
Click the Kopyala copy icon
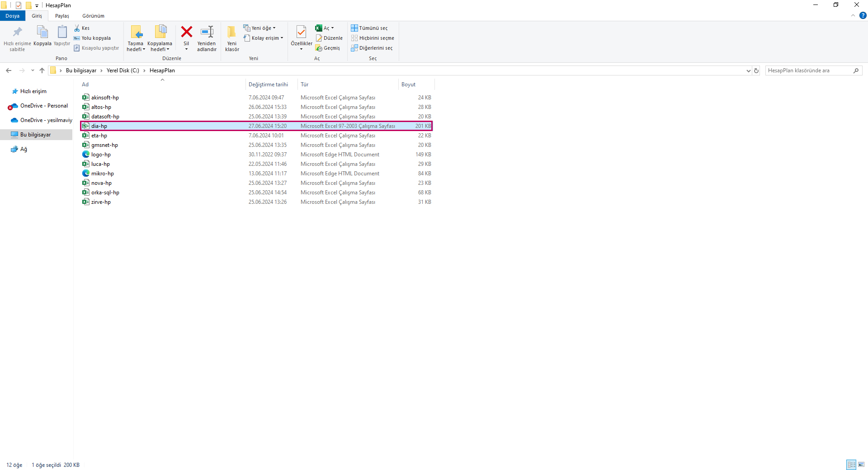[x=42, y=32]
